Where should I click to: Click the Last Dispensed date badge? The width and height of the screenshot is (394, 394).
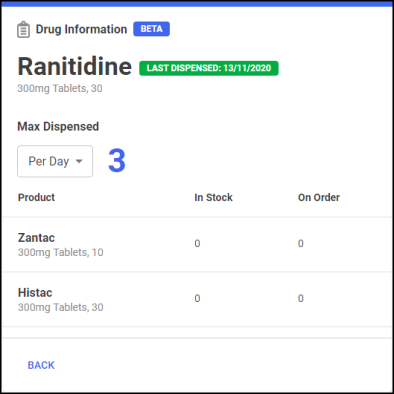click(209, 68)
